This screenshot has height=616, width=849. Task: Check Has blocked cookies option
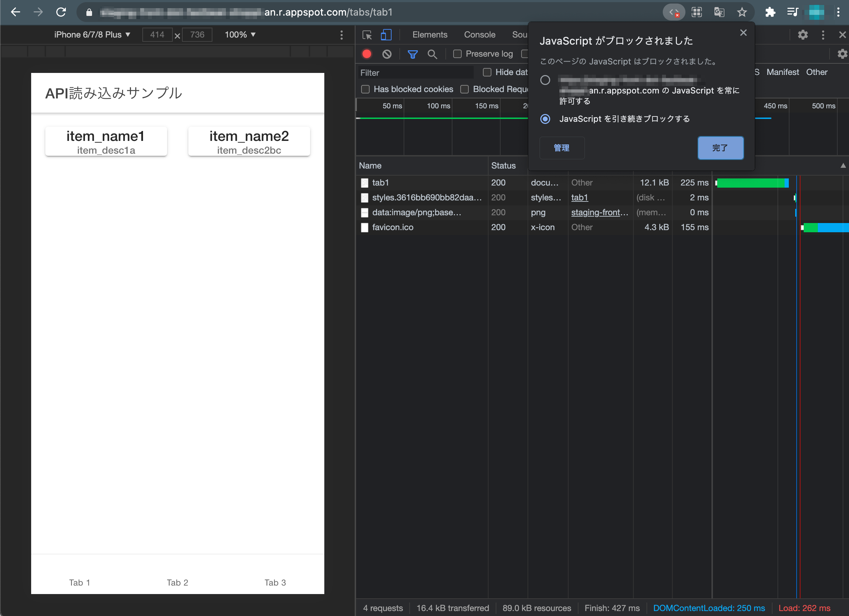point(365,89)
